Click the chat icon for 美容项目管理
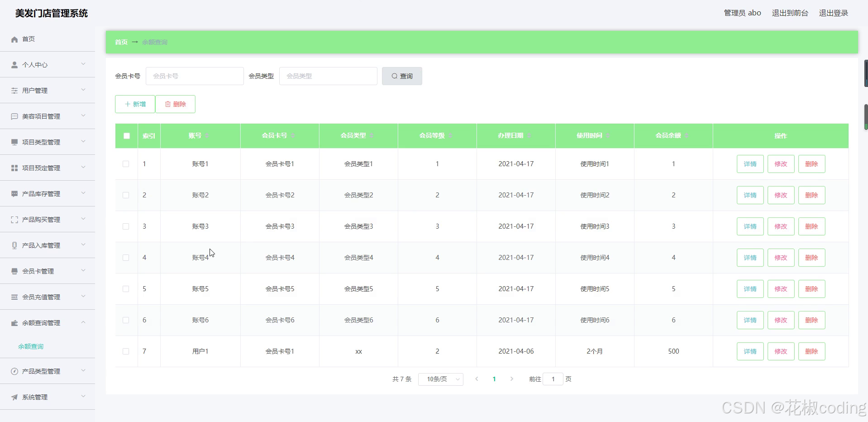The width and height of the screenshot is (868, 422). tap(14, 116)
